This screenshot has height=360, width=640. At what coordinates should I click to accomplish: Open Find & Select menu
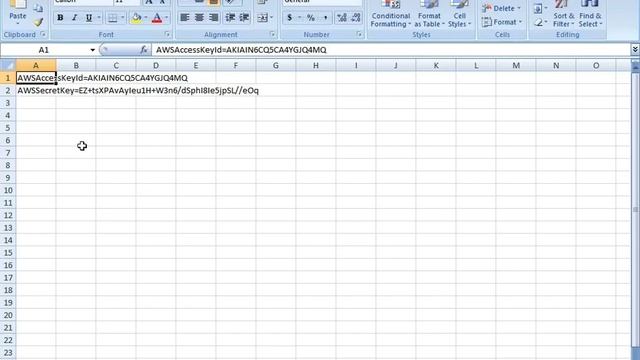[590, 15]
